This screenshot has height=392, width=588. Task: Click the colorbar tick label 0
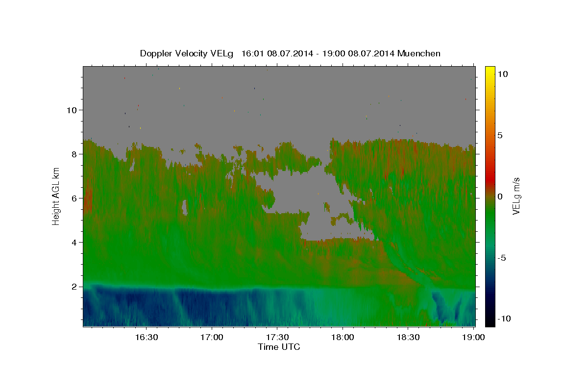500,196
